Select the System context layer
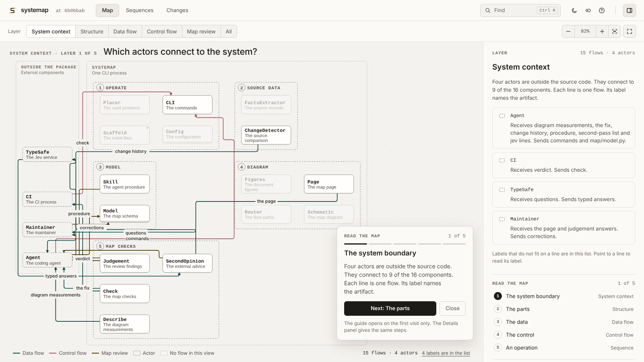This screenshot has width=644, height=362. tap(51, 31)
